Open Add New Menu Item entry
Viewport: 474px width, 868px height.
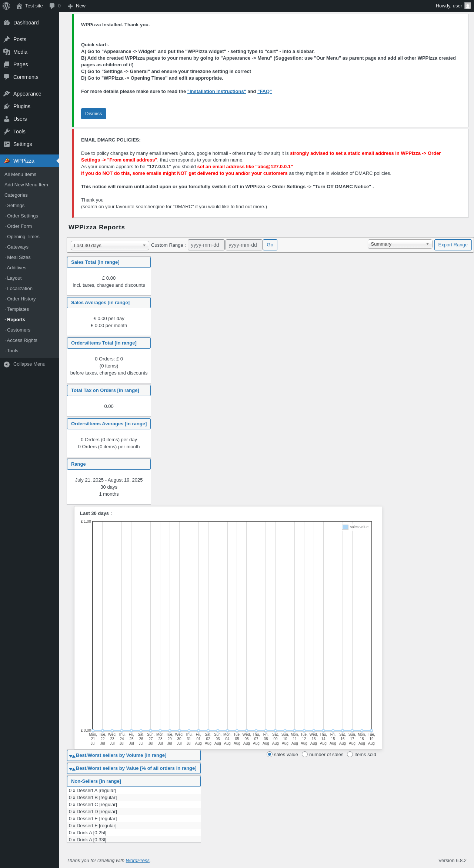26,185
